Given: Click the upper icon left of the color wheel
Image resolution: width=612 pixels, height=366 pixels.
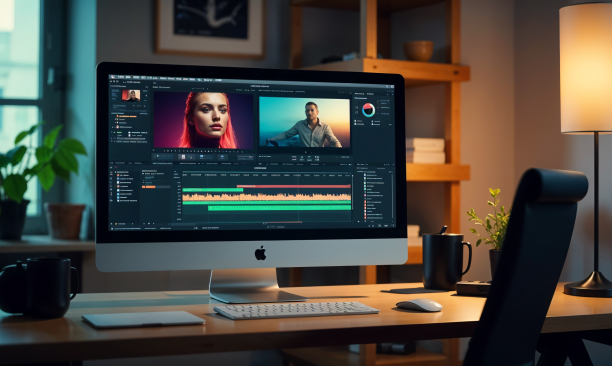Looking at the screenshot, I should coord(356,106).
